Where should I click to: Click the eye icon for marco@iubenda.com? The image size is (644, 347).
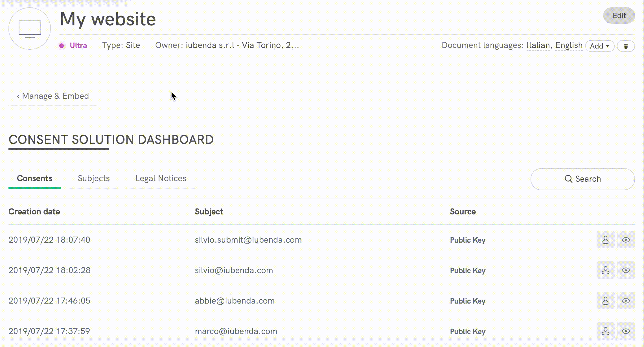point(626,331)
